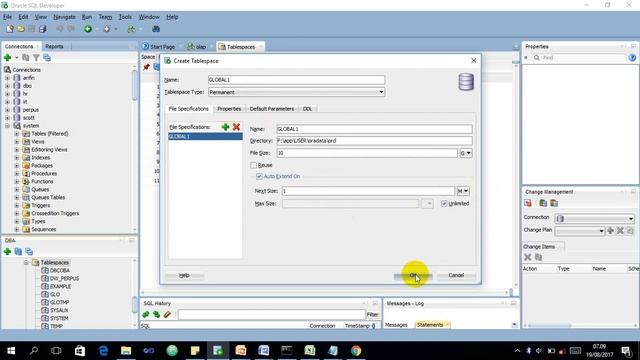640x360 pixels.
Task: Open Microsoft Edge from the taskbar
Action: click(103, 351)
